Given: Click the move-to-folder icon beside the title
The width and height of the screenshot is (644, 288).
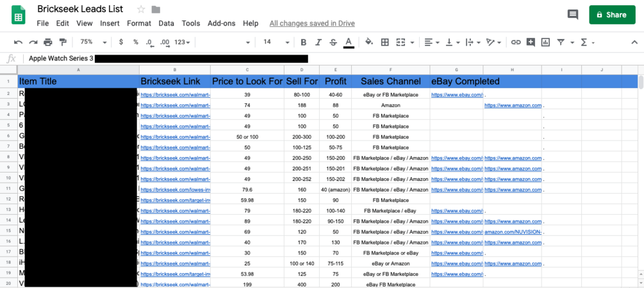Looking at the screenshot, I should point(156,10).
